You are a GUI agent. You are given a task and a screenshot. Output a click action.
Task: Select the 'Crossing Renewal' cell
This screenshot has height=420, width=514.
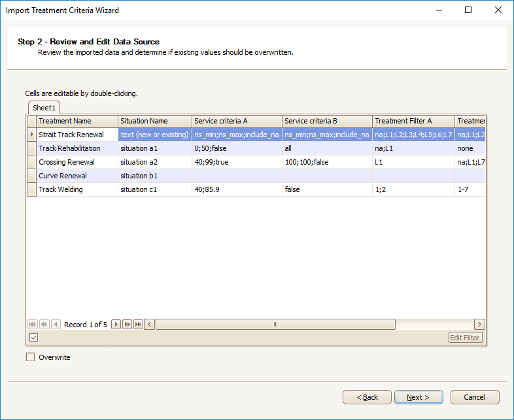click(x=77, y=162)
